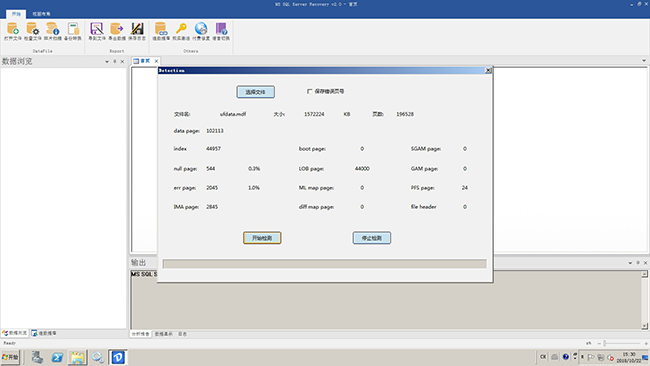The image size is (650, 366).
Task: Select the analysis report output tab
Action: [x=140, y=334]
